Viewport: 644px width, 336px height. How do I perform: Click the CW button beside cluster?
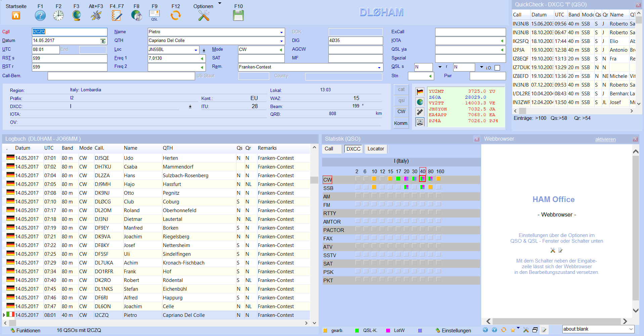click(x=401, y=111)
